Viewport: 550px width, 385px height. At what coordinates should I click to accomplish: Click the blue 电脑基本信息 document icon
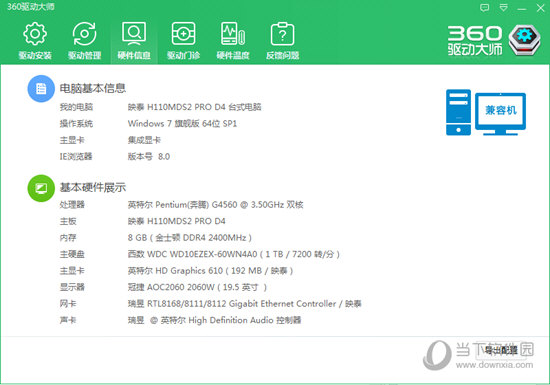pyautogui.click(x=41, y=88)
